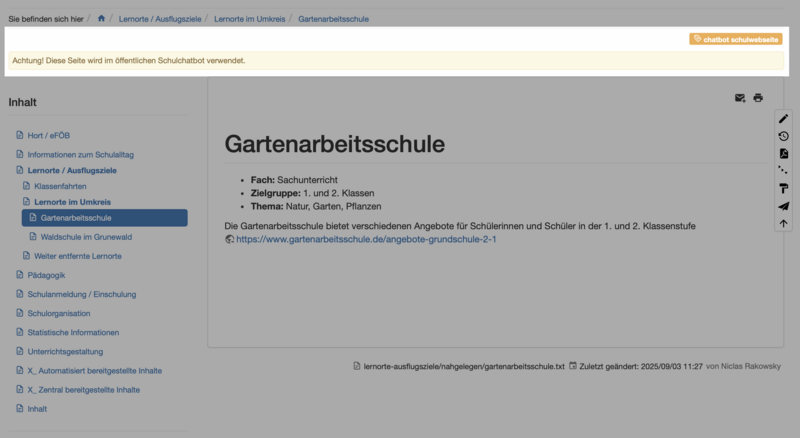The image size is (800, 438).
Task: Click the dotted line icon in side toolbar
Action: (x=783, y=171)
